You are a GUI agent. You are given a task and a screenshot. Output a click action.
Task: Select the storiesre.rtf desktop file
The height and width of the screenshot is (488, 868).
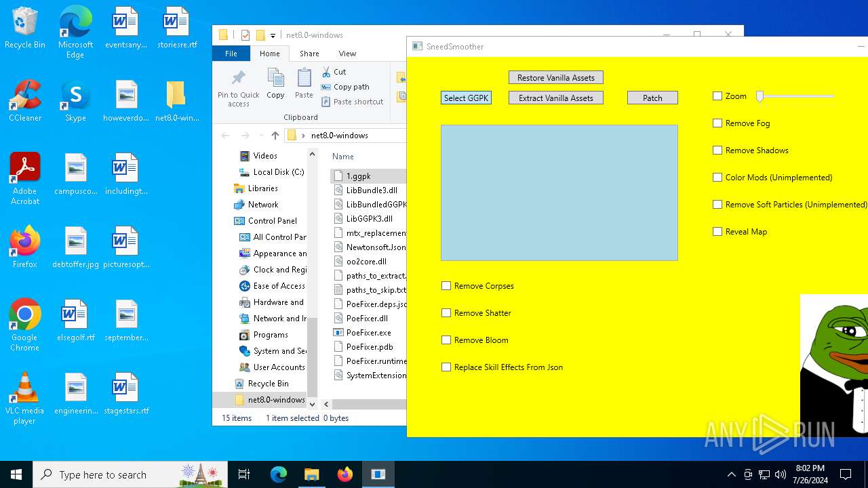176,28
